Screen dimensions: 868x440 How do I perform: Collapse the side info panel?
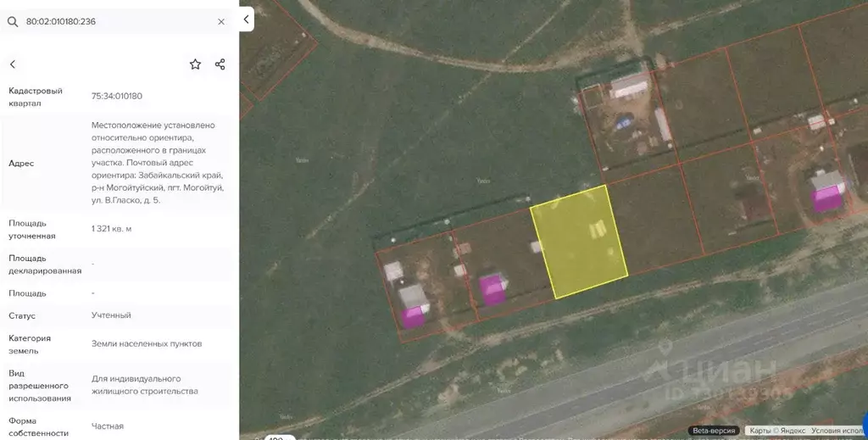247,19
